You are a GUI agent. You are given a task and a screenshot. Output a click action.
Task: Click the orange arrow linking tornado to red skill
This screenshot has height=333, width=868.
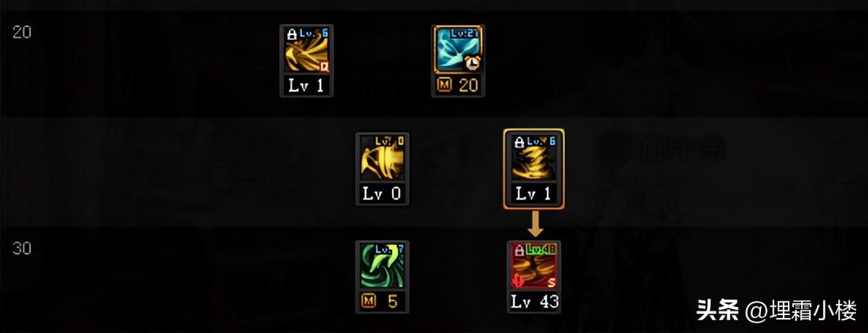point(533,225)
